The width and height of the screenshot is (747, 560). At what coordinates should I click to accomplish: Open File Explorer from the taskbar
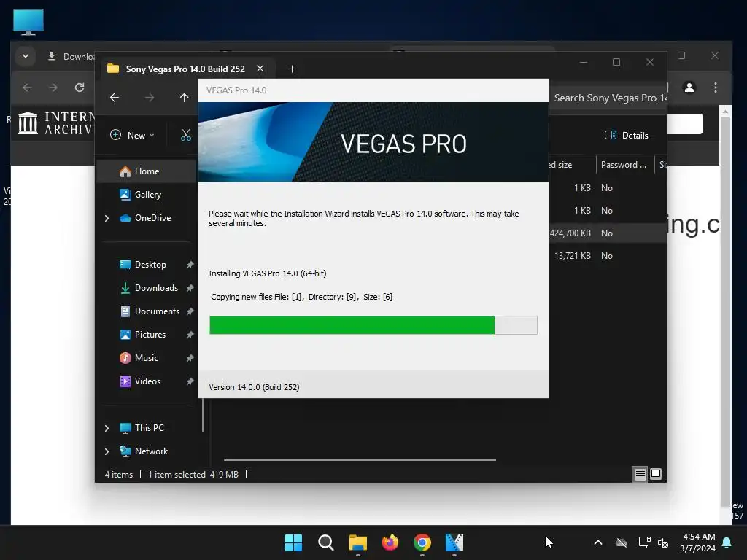(x=357, y=542)
